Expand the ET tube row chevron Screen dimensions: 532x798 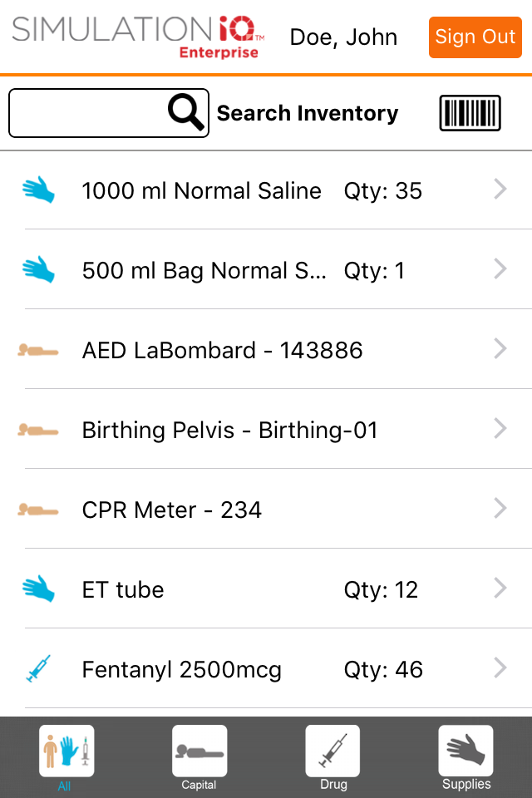tap(500, 588)
